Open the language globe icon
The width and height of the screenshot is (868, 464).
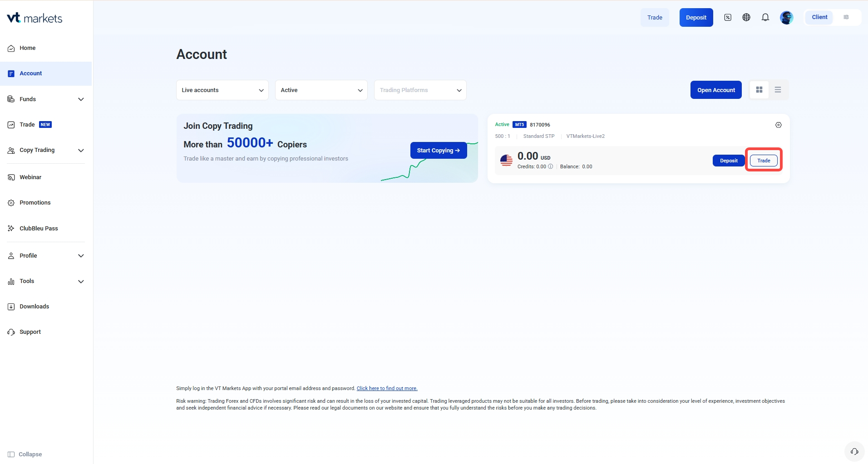(x=746, y=18)
